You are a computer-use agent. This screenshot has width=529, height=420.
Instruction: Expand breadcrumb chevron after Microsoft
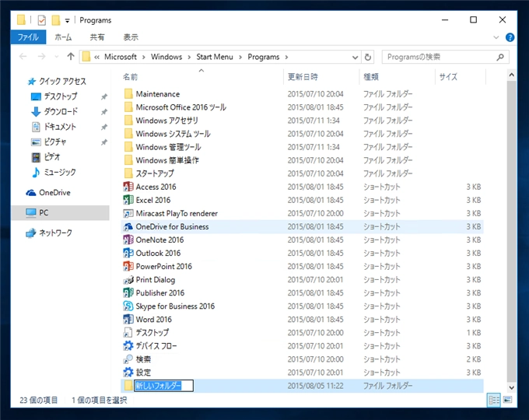coord(144,57)
